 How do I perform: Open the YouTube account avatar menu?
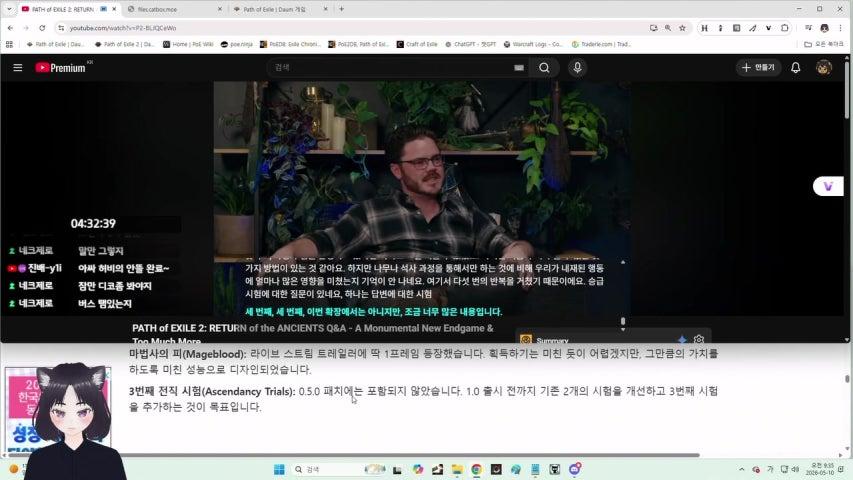pos(824,67)
